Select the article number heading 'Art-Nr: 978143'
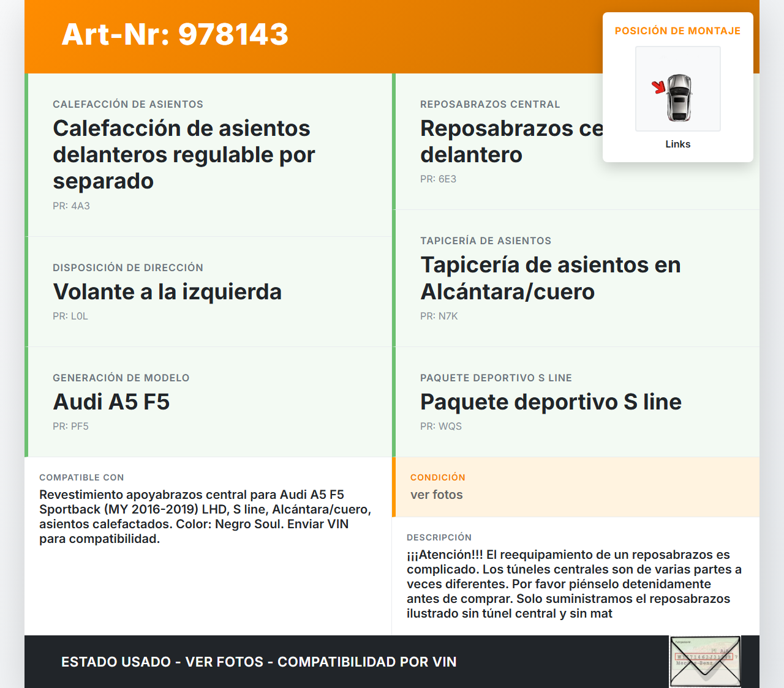Screen dimensions: 784x688 tap(175, 34)
